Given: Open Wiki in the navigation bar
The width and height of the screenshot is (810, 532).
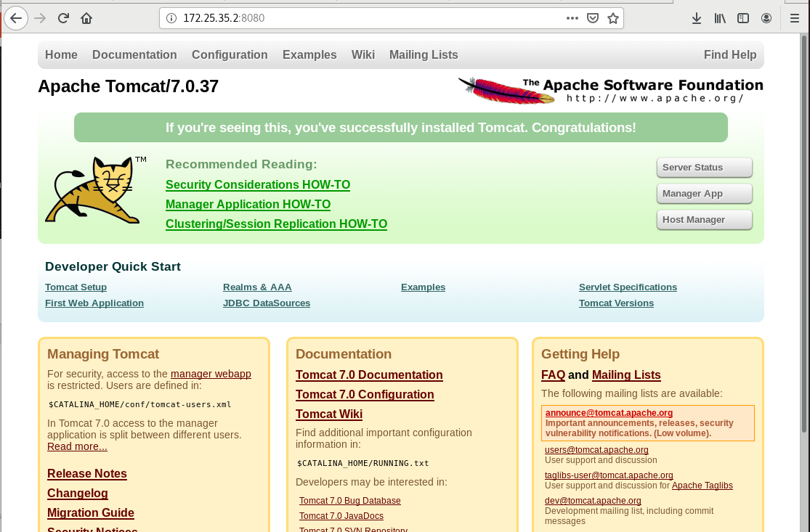Looking at the screenshot, I should 363,54.
